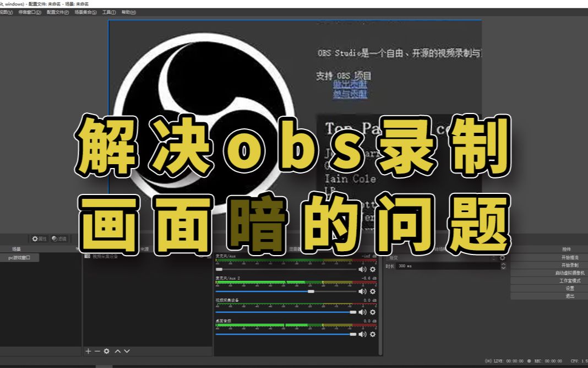Open source properties via gear icon below sources

pyautogui.click(x=106, y=351)
